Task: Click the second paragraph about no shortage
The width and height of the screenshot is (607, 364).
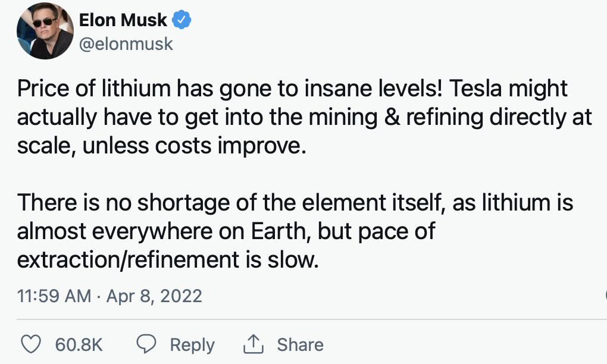Action: tap(295, 231)
